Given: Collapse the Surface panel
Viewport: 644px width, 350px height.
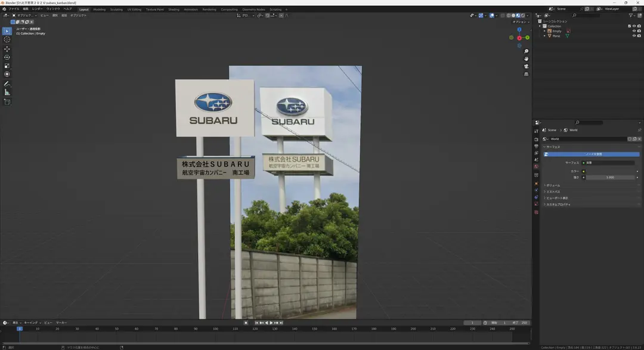Looking at the screenshot, I should point(552,147).
